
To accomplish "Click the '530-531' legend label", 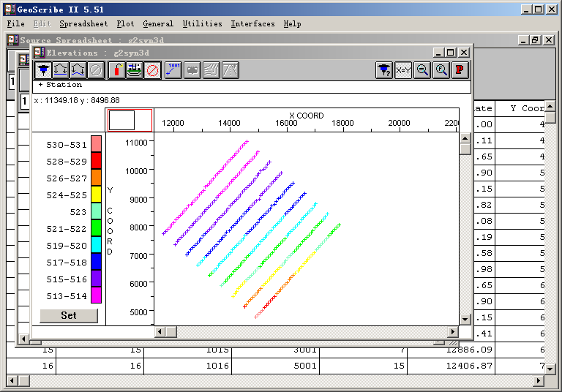I will 67,145.
